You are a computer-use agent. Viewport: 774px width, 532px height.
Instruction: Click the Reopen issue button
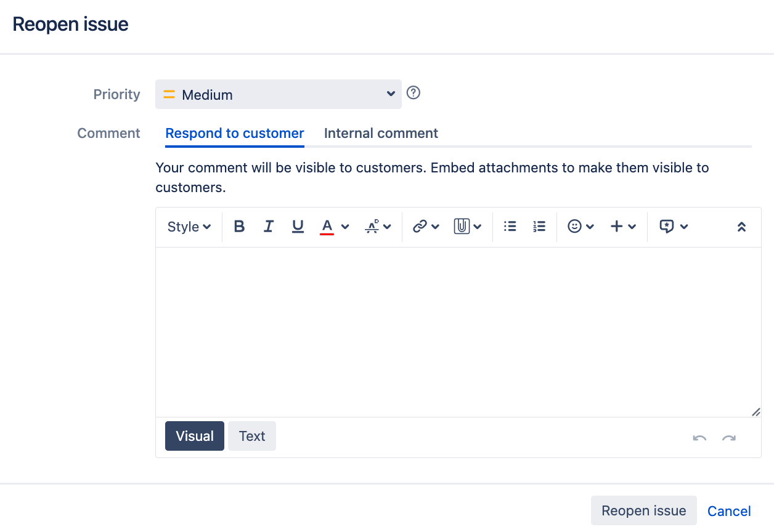pyautogui.click(x=644, y=510)
